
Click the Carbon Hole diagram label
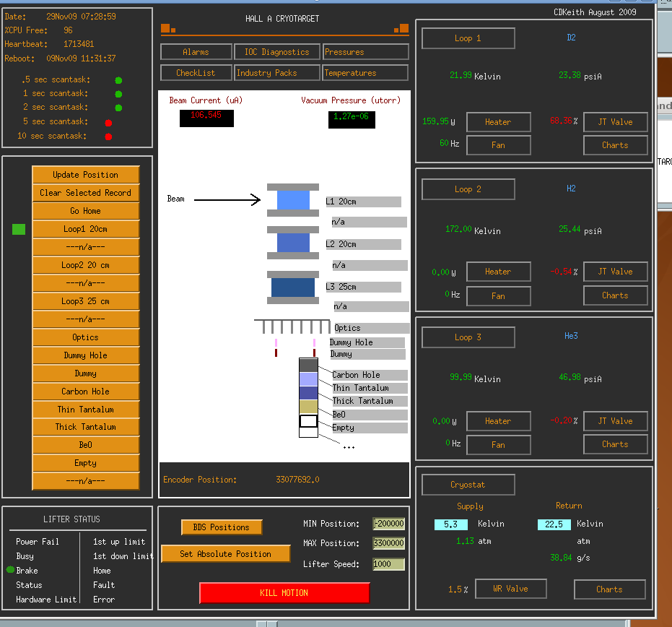(370, 375)
